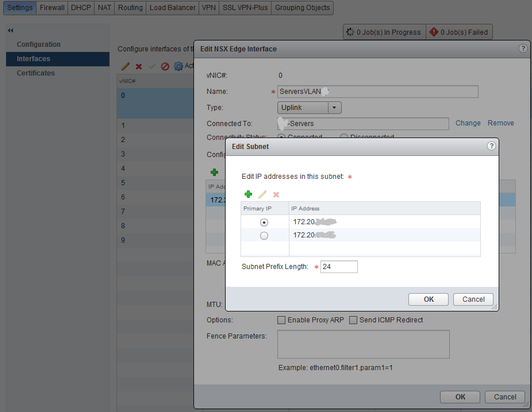The image size is (532, 412).
Task: Click Cancel in Edit NSX Edge Interface dialog
Action: pyautogui.click(x=505, y=397)
